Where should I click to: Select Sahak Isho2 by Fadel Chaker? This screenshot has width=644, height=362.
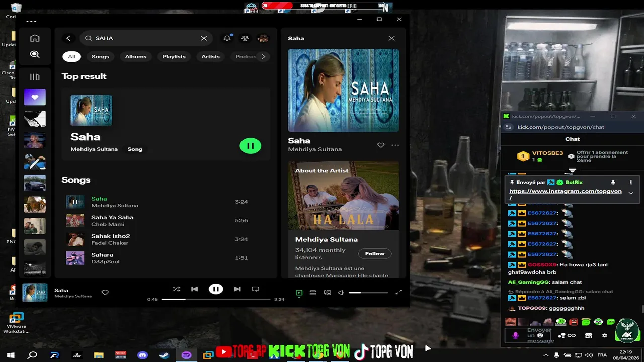166,239
